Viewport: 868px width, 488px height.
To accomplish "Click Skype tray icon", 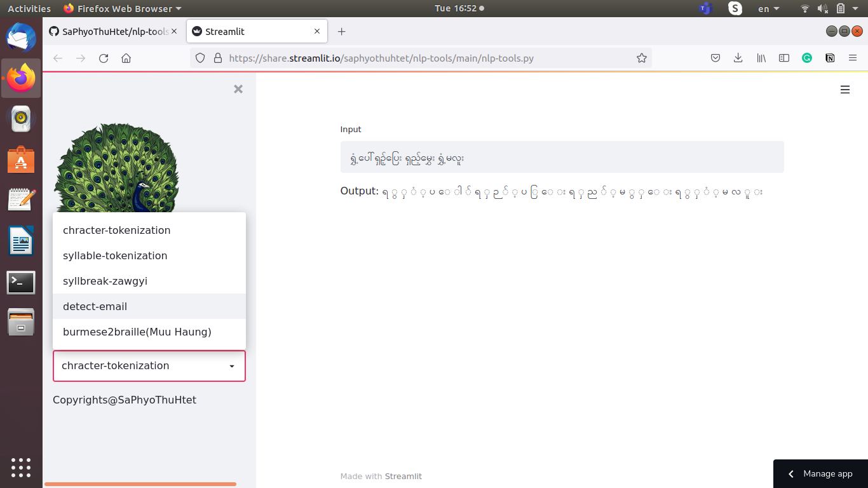I will 735,8.
